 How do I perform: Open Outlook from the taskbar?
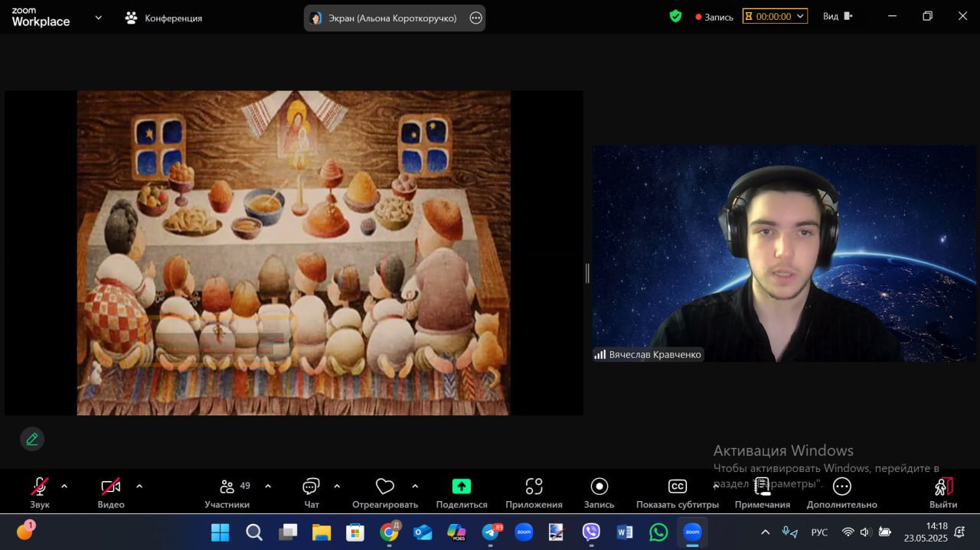423,532
